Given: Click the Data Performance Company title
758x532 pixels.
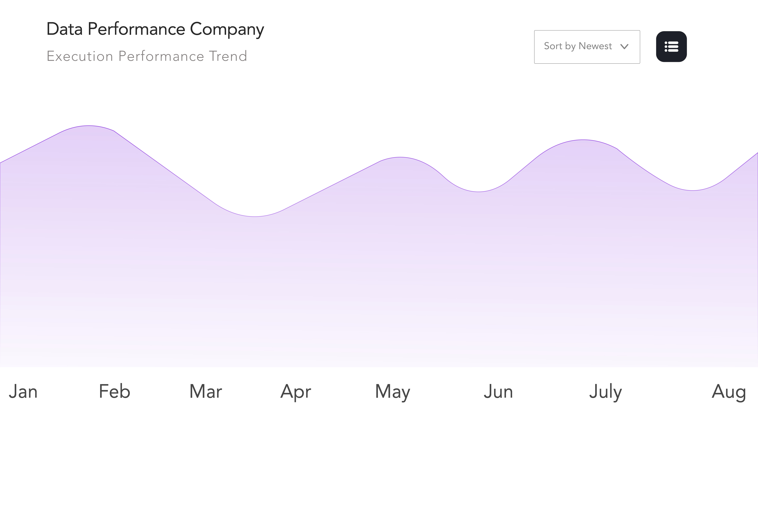Looking at the screenshot, I should click(155, 29).
